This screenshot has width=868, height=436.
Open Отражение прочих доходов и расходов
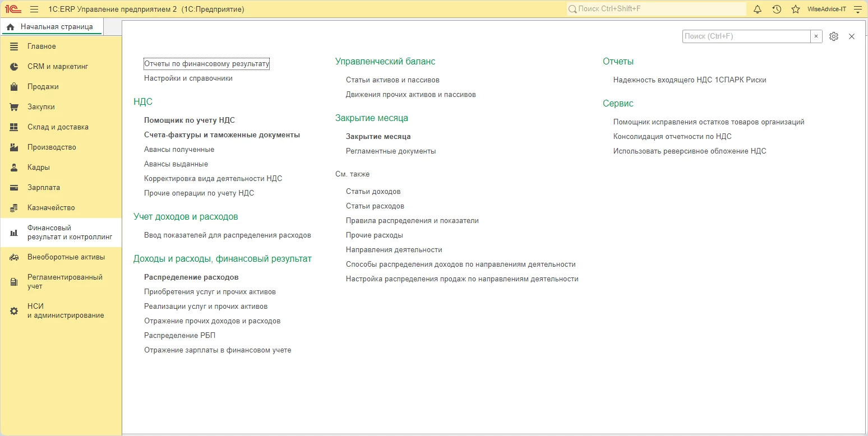click(213, 321)
